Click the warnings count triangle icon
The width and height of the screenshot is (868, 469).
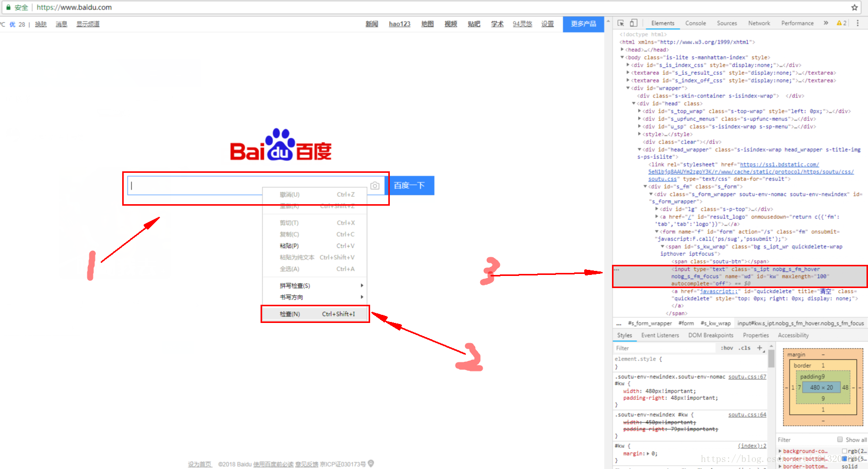click(x=839, y=23)
